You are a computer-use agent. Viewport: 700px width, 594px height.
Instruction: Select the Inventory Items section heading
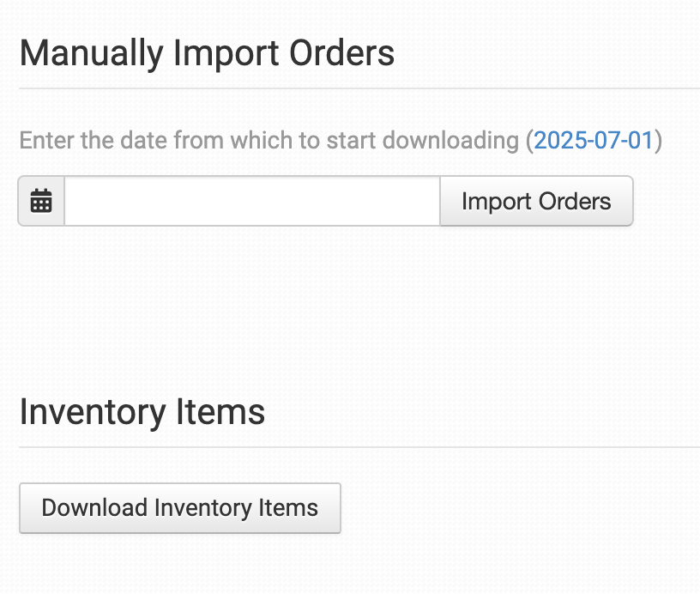(x=142, y=412)
